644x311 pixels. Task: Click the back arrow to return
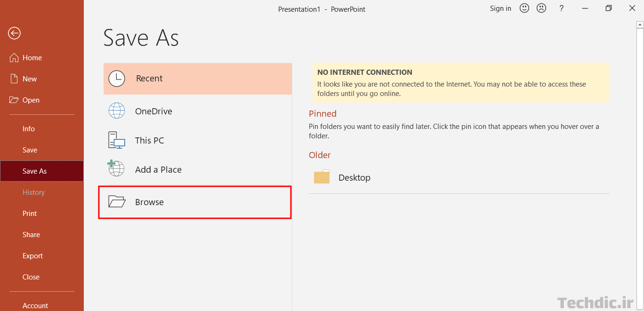[14, 33]
